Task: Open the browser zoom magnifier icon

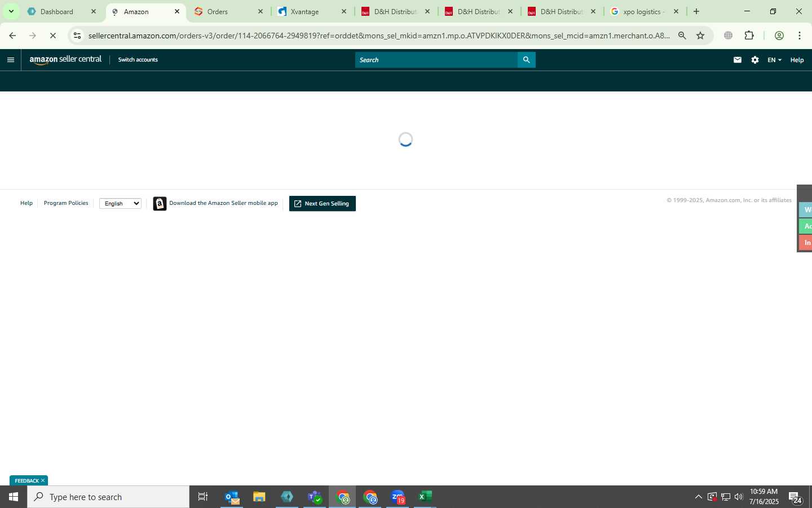Action: (x=682, y=36)
